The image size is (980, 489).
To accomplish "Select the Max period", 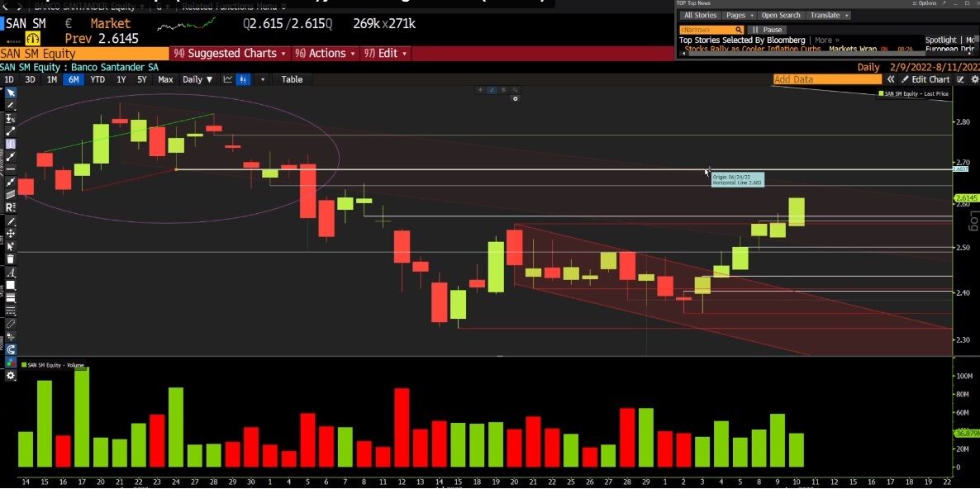I will tap(165, 79).
